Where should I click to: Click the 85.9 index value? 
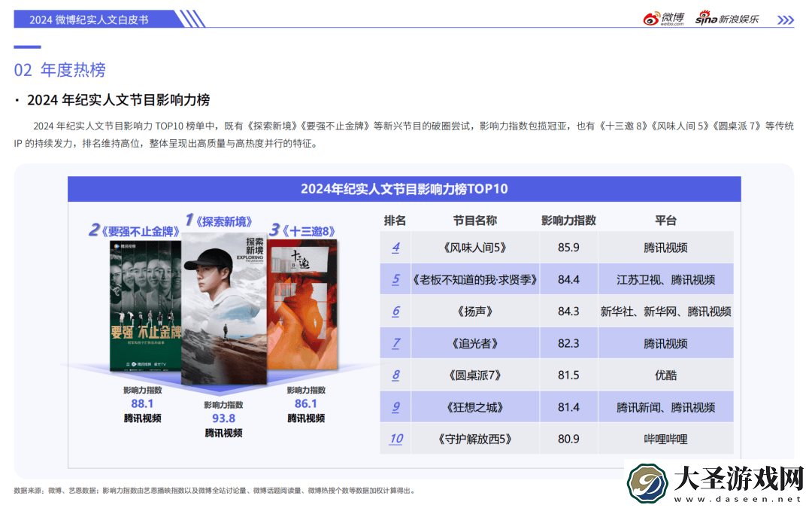click(568, 248)
